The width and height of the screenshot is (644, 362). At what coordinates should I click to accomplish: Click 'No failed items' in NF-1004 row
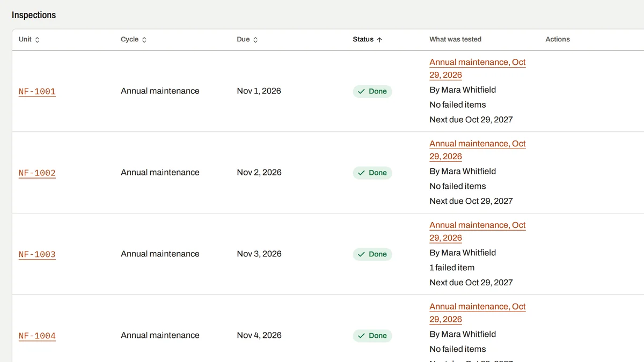coord(458,349)
